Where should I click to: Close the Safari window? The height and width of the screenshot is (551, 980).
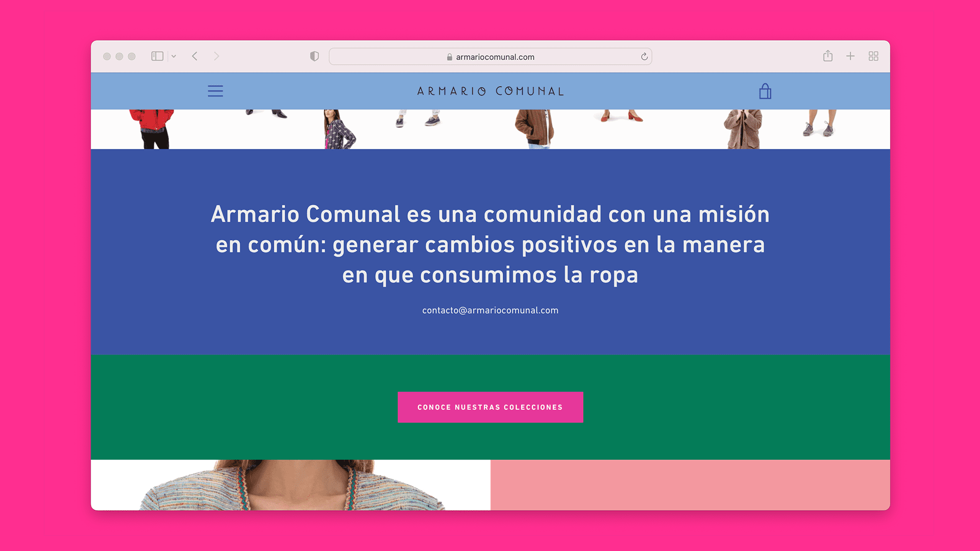(107, 56)
